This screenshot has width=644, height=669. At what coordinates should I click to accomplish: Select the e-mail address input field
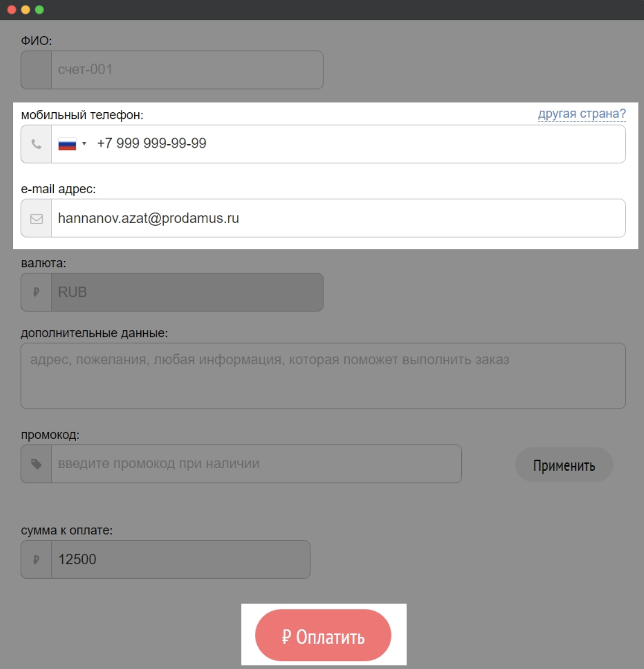point(338,218)
